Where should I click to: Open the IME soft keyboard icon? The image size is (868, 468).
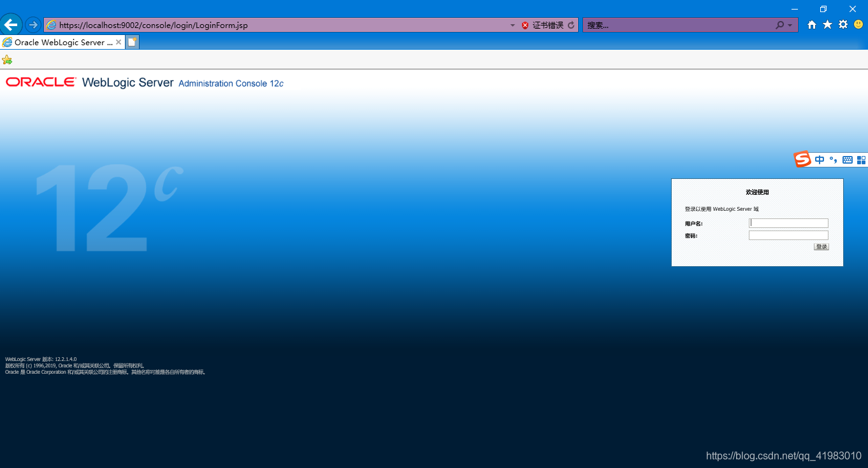[848, 160]
